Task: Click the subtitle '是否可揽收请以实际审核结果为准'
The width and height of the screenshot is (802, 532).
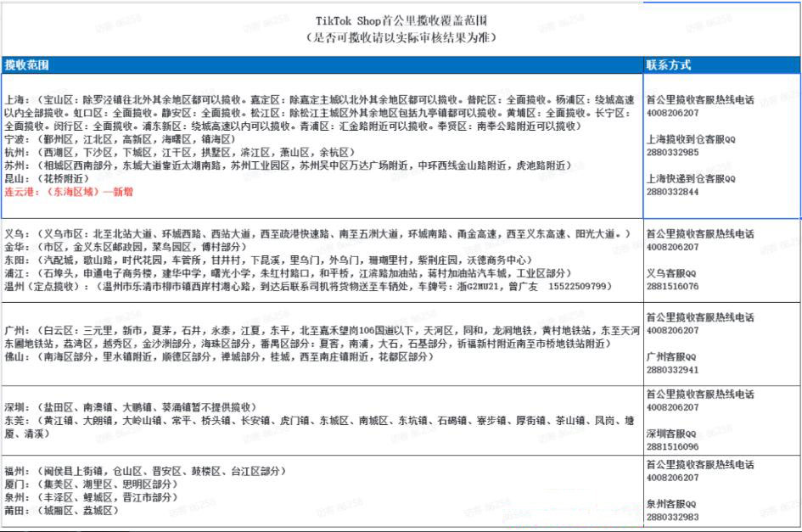Action: coord(401,37)
